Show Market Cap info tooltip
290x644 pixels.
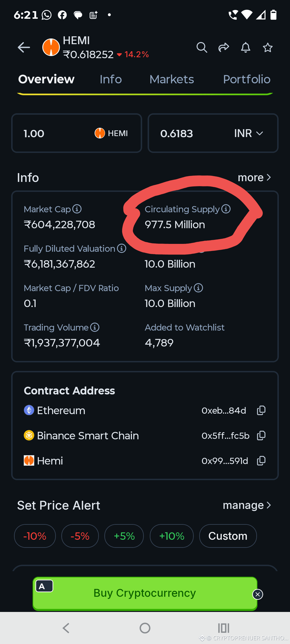[77, 209]
